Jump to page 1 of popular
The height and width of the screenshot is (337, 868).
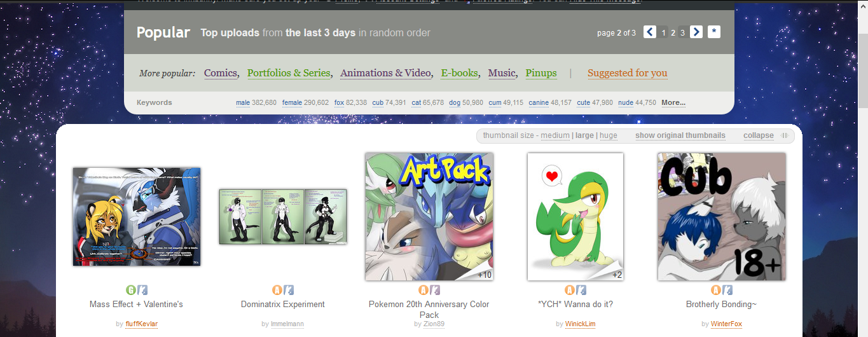click(663, 32)
